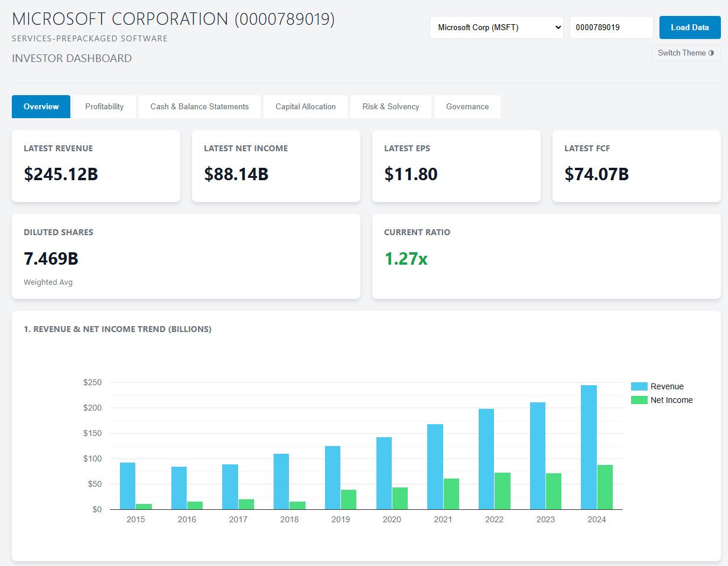Toggle the theme using the moon icon
The height and width of the screenshot is (566, 728).
point(711,53)
